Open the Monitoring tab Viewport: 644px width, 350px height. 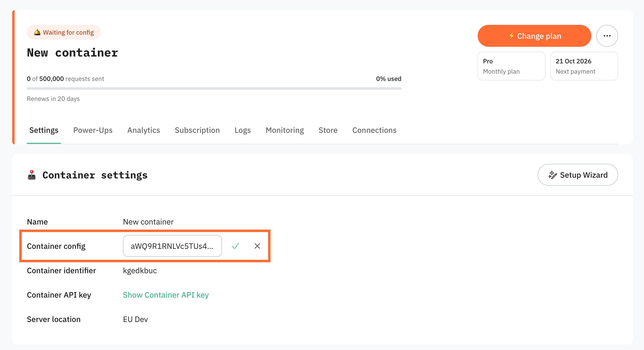coord(284,130)
